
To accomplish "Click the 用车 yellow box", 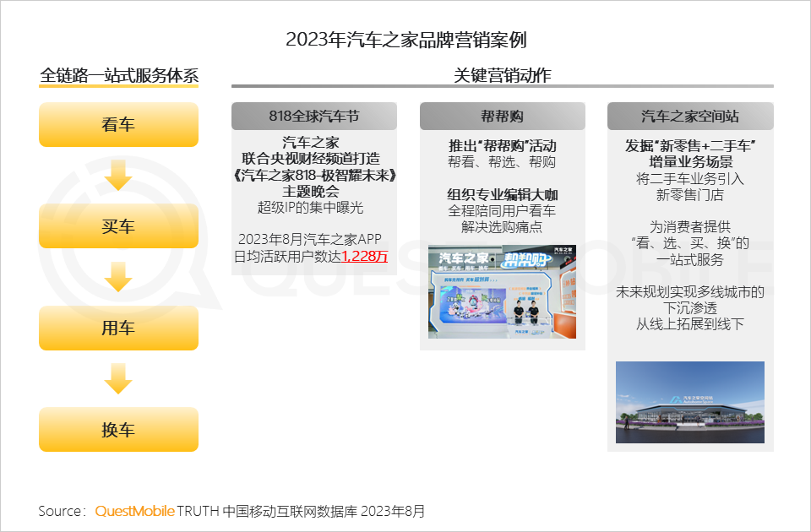I will click(118, 328).
